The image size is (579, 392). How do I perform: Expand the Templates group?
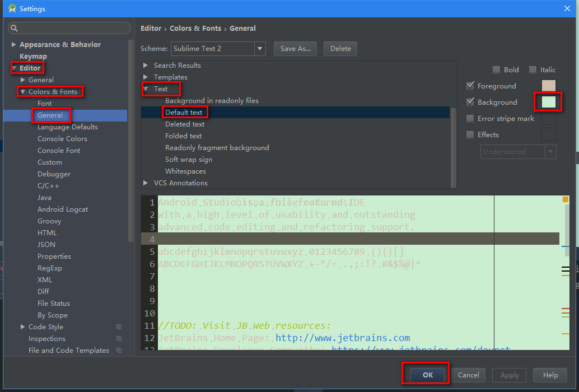(x=146, y=77)
